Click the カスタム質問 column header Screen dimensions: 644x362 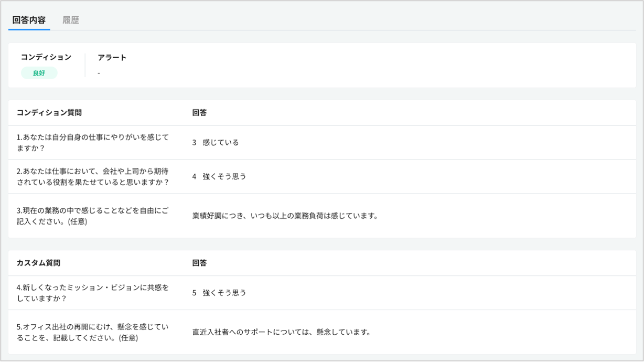click(x=38, y=263)
